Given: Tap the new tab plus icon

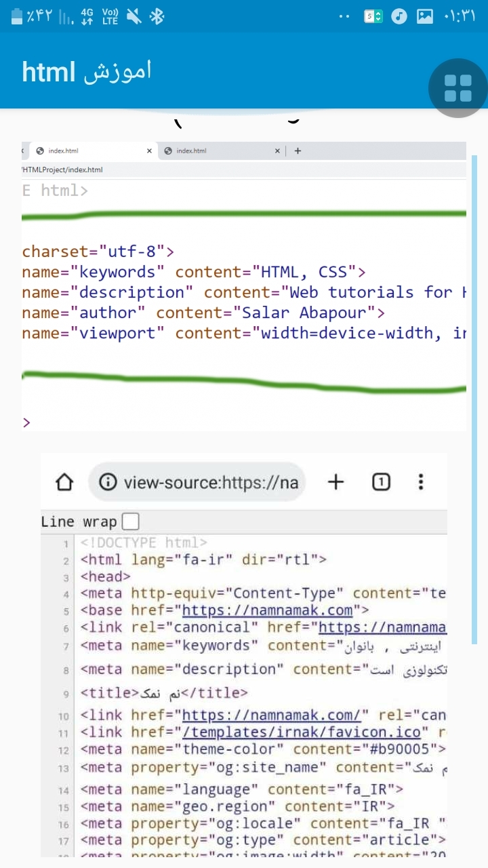Looking at the screenshot, I should click(335, 482).
